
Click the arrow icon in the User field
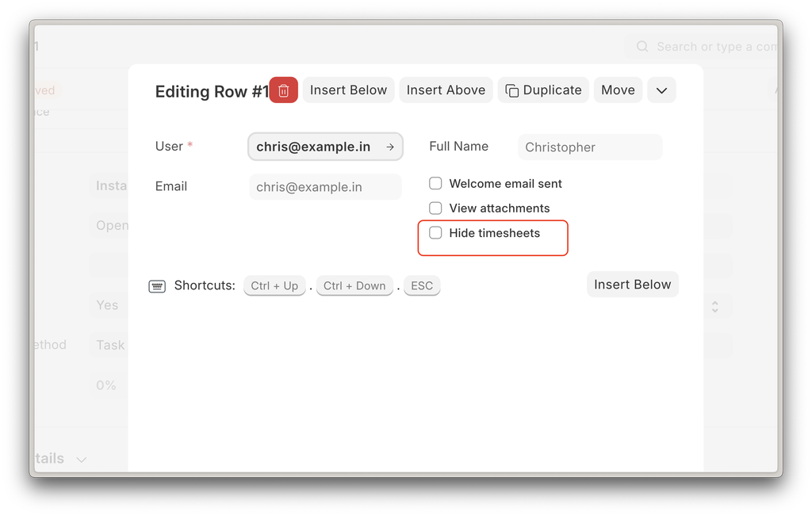(x=390, y=147)
